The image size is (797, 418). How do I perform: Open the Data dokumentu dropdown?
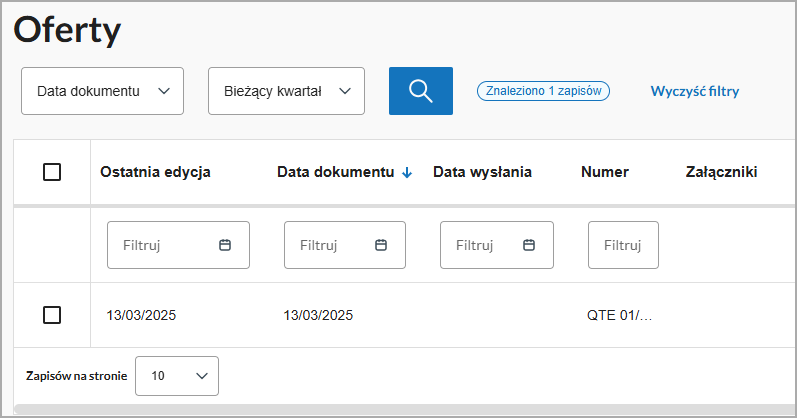pos(102,91)
